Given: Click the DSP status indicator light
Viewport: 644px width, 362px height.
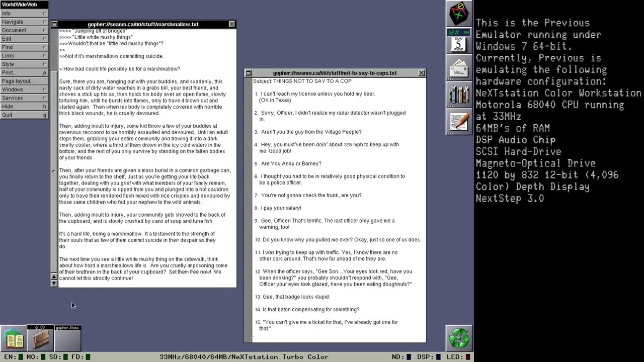Looking at the screenshot, I should [x=438, y=357].
